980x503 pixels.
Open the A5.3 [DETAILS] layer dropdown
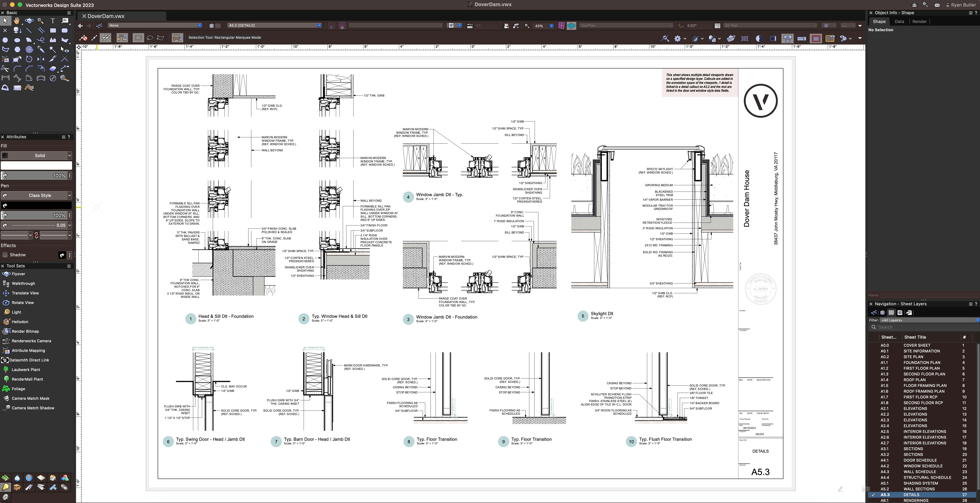pos(274,25)
